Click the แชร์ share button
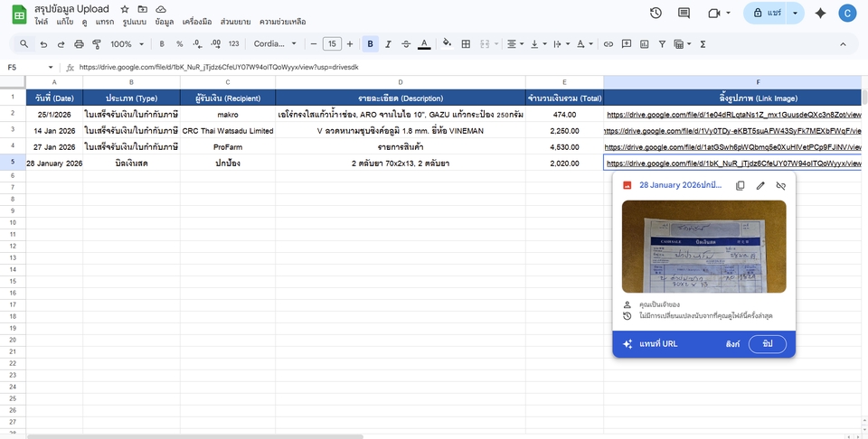868x439 pixels. pyautogui.click(x=766, y=13)
